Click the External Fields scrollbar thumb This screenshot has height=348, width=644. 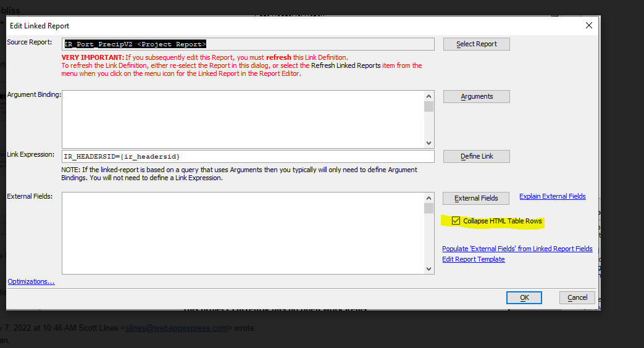point(429,209)
